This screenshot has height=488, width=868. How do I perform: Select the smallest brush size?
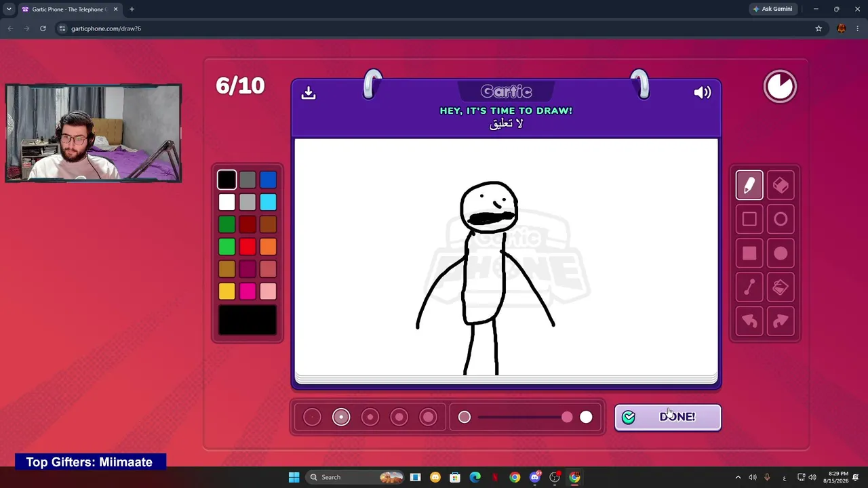pyautogui.click(x=312, y=417)
